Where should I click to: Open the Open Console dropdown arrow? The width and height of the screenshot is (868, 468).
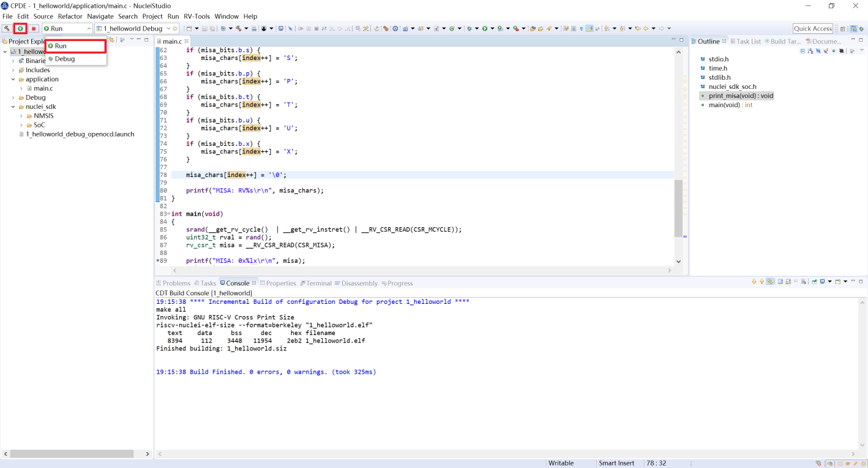tap(845, 282)
